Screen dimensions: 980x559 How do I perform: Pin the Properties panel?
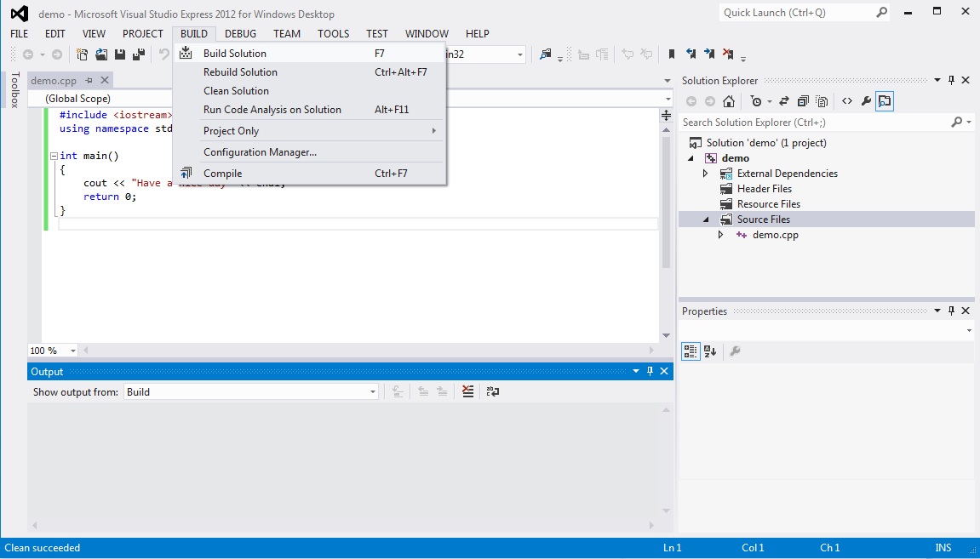tap(951, 311)
